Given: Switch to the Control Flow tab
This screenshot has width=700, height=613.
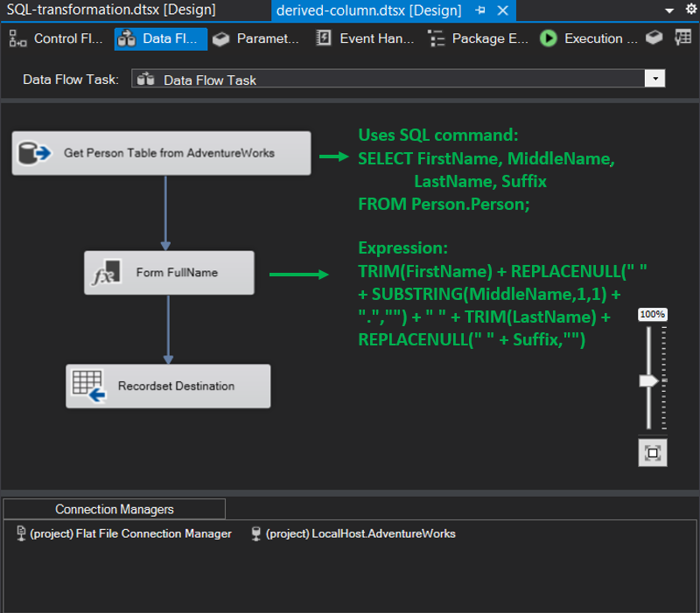Looking at the screenshot, I should coord(58,38).
